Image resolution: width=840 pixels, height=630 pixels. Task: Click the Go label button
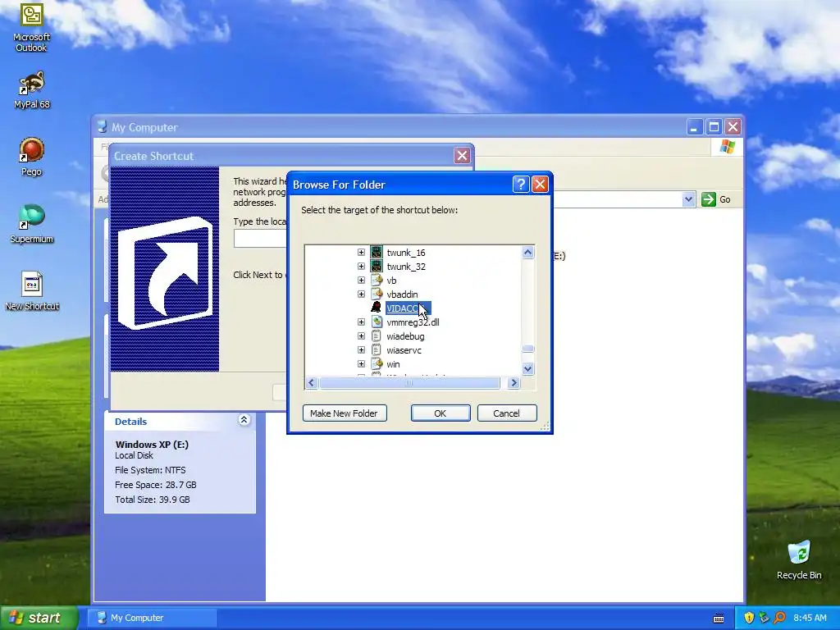click(x=725, y=199)
